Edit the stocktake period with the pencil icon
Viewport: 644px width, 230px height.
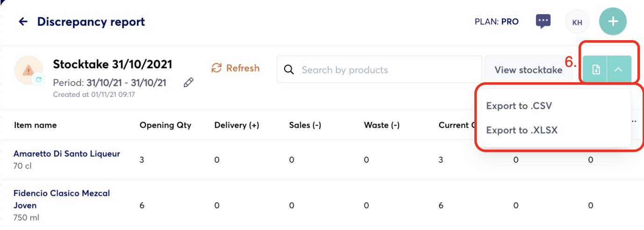click(188, 83)
